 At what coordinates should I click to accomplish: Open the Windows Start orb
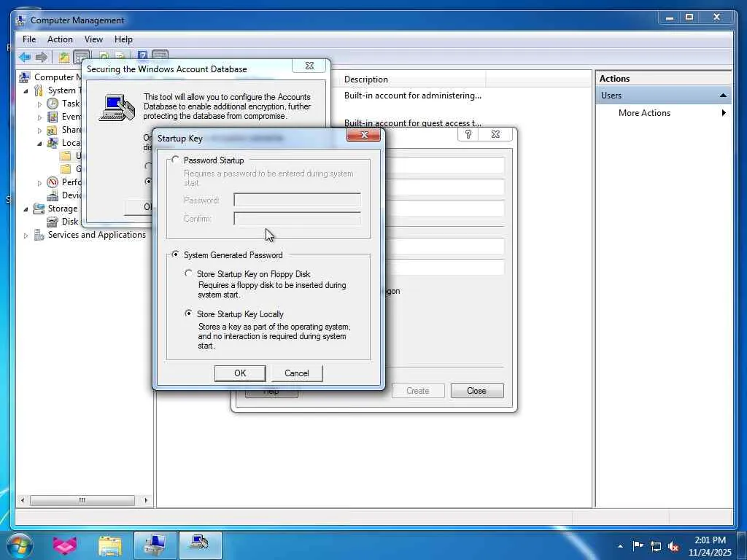(x=20, y=545)
